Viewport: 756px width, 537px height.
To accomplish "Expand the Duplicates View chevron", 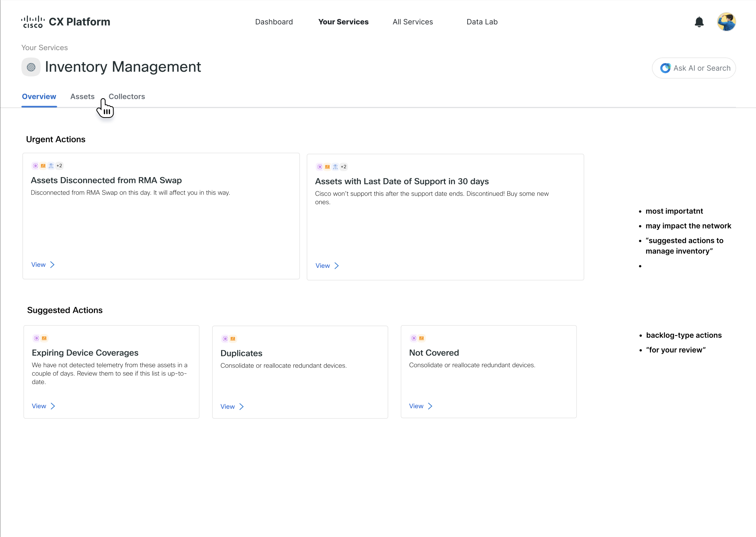I will point(241,407).
